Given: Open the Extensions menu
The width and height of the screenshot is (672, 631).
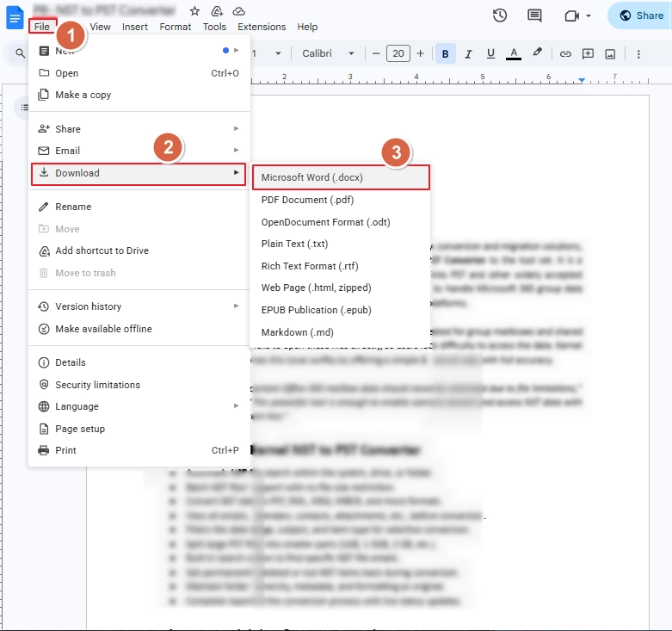Looking at the screenshot, I should tap(262, 27).
